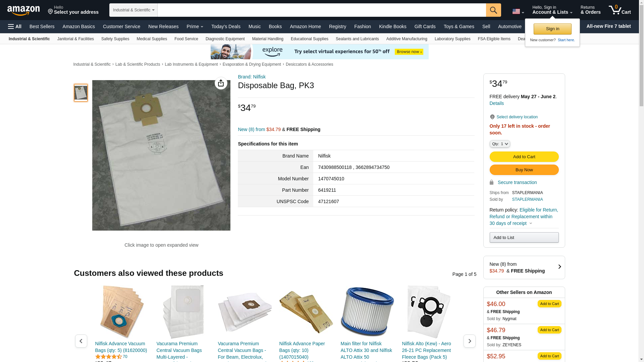
Task: Go to next carousel page arrow
Action: pos(469,341)
